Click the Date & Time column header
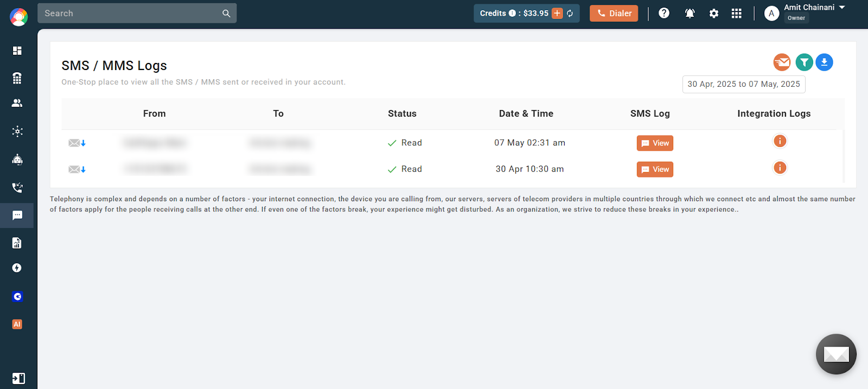This screenshot has height=389, width=868. [x=526, y=113]
